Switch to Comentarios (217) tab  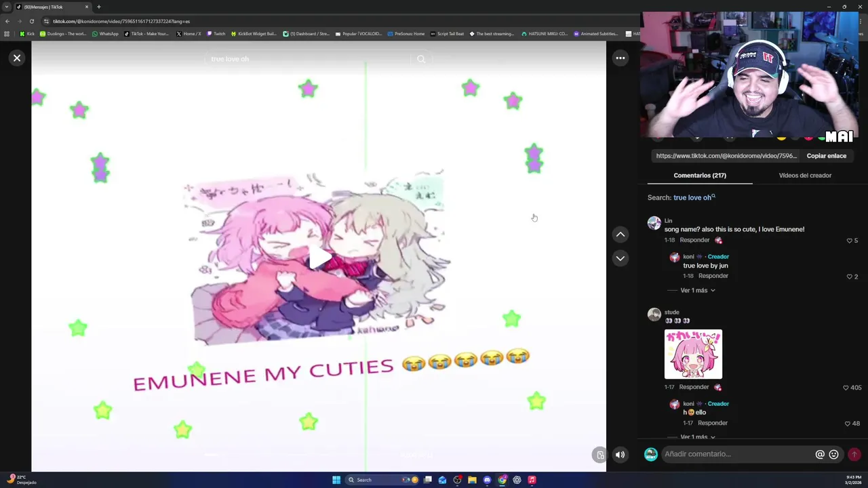click(700, 176)
